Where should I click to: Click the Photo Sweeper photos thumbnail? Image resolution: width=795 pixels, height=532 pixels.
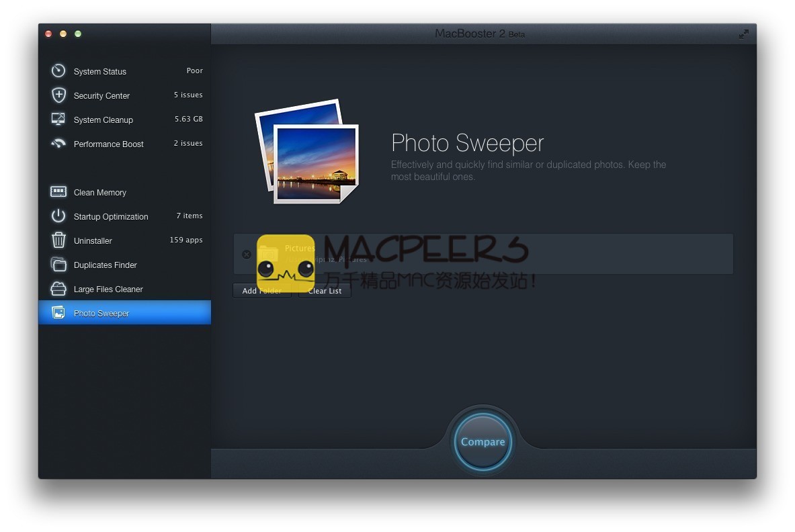coord(306,151)
